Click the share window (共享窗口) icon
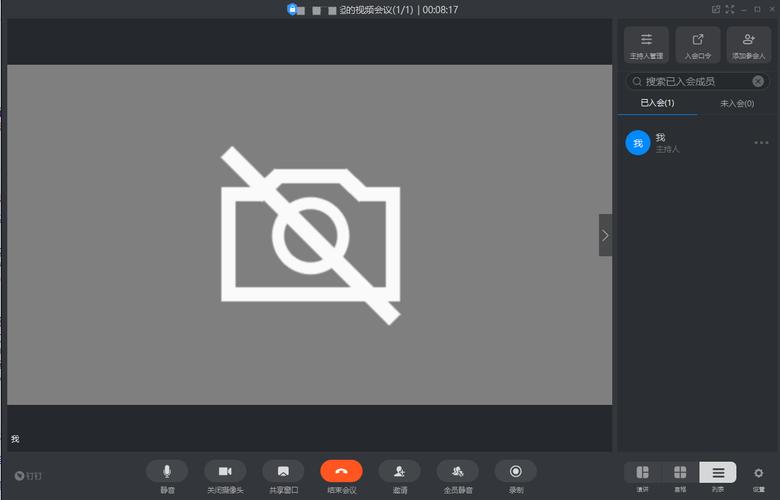The image size is (780, 500). coord(283,471)
